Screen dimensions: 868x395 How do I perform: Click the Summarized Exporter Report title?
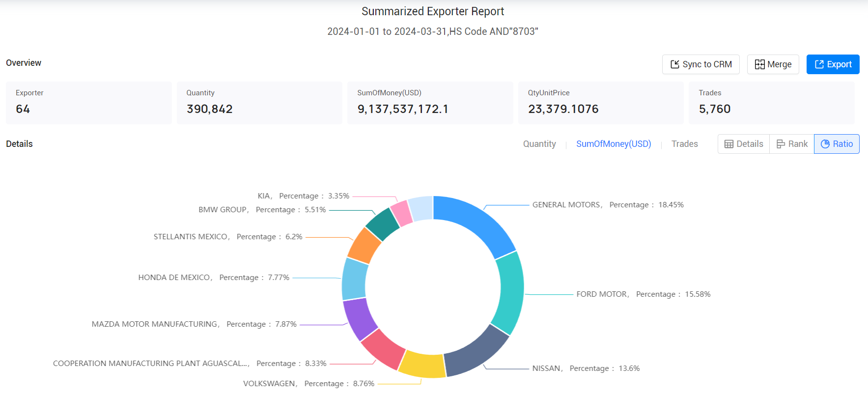click(433, 11)
